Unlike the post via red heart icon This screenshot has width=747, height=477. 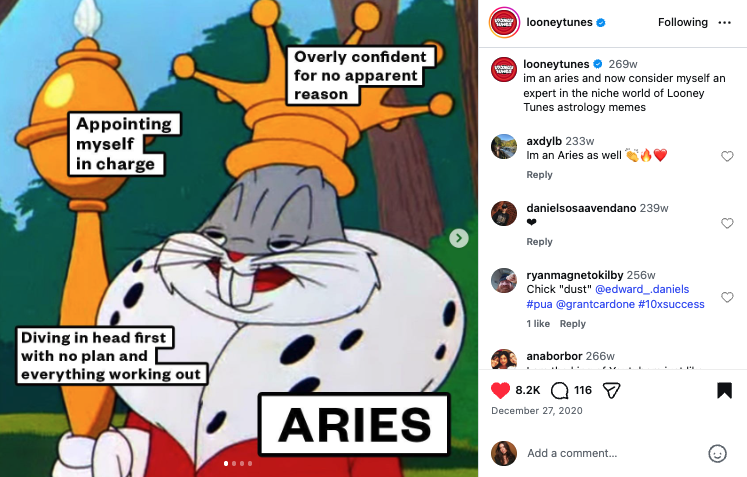coord(500,390)
